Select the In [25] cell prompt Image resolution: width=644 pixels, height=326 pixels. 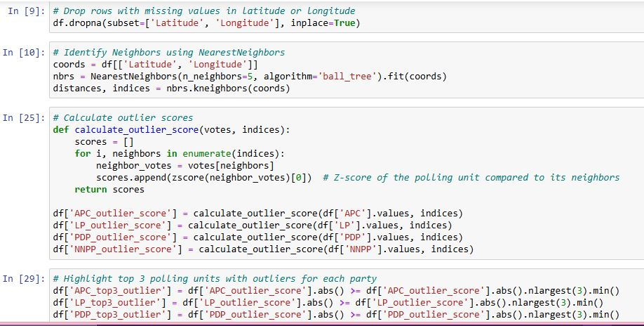tap(24, 117)
